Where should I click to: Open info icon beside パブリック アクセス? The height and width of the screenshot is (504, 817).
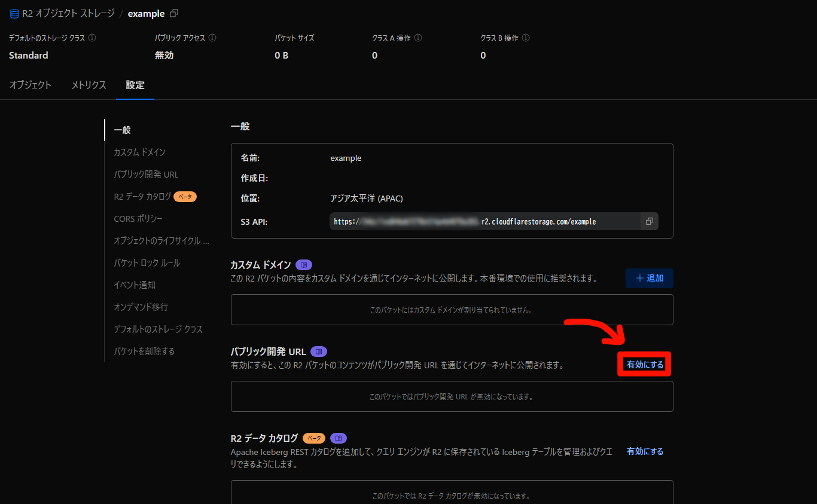point(212,38)
